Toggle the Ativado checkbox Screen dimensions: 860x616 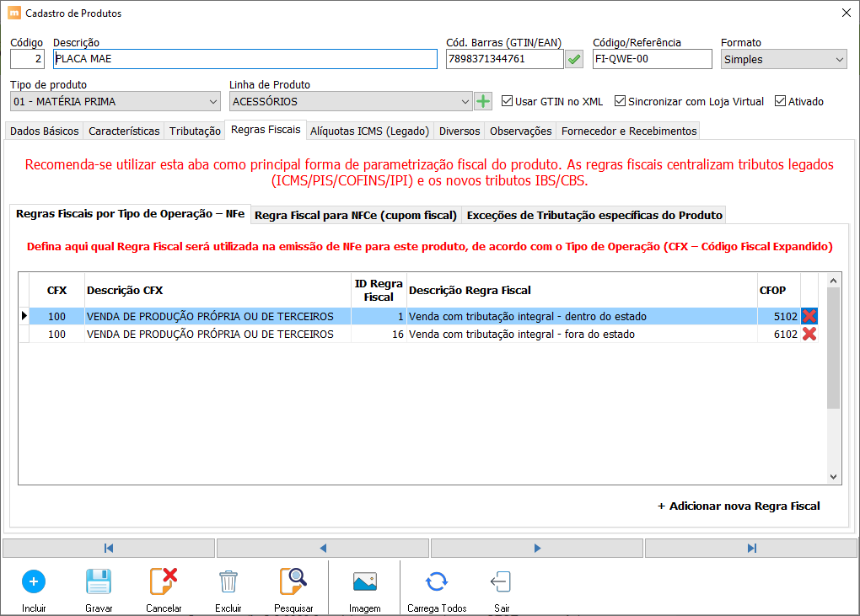point(781,101)
